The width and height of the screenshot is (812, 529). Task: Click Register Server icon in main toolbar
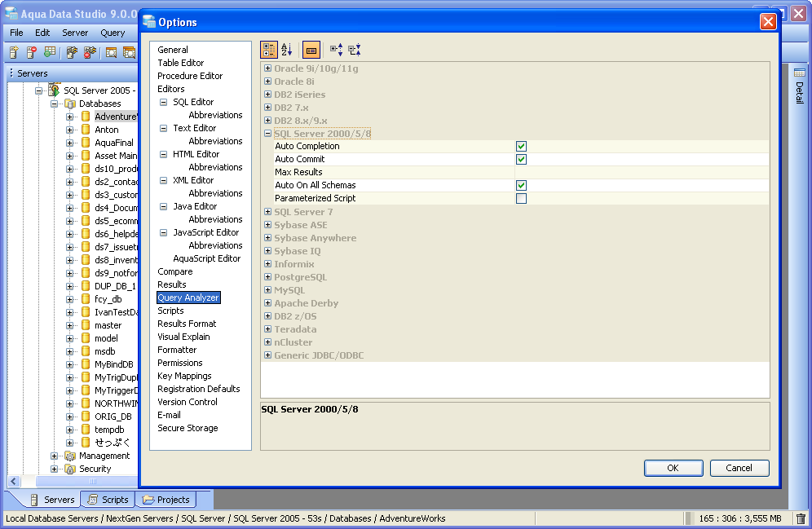pos(14,52)
